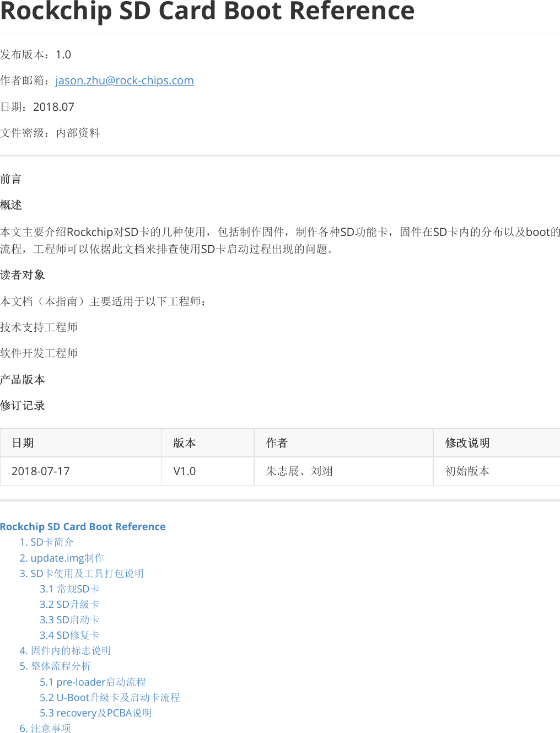560x733 pixels.
Task: Open the Rockchip SD Card Boot Reference contents link
Action: [83, 526]
